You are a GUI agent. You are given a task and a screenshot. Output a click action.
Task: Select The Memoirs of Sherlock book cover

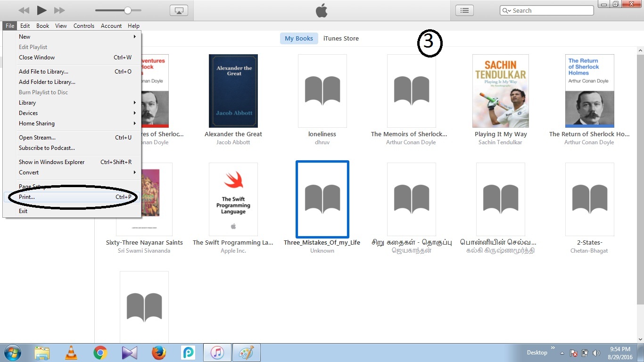coord(412,91)
